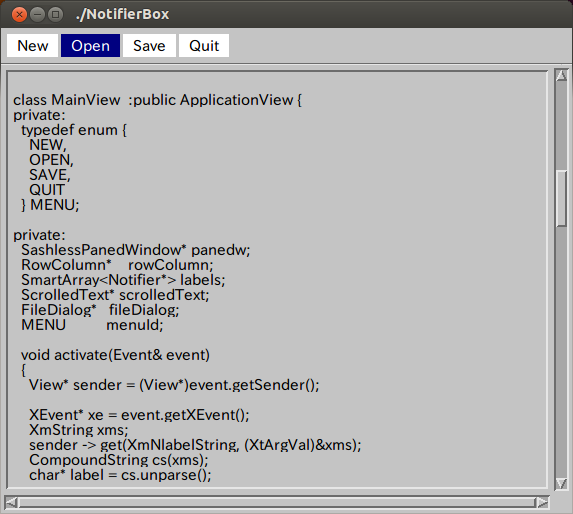The height and width of the screenshot is (514, 573).
Task: Click the vertical scrollbar thumb
Action: pos(561,199)
